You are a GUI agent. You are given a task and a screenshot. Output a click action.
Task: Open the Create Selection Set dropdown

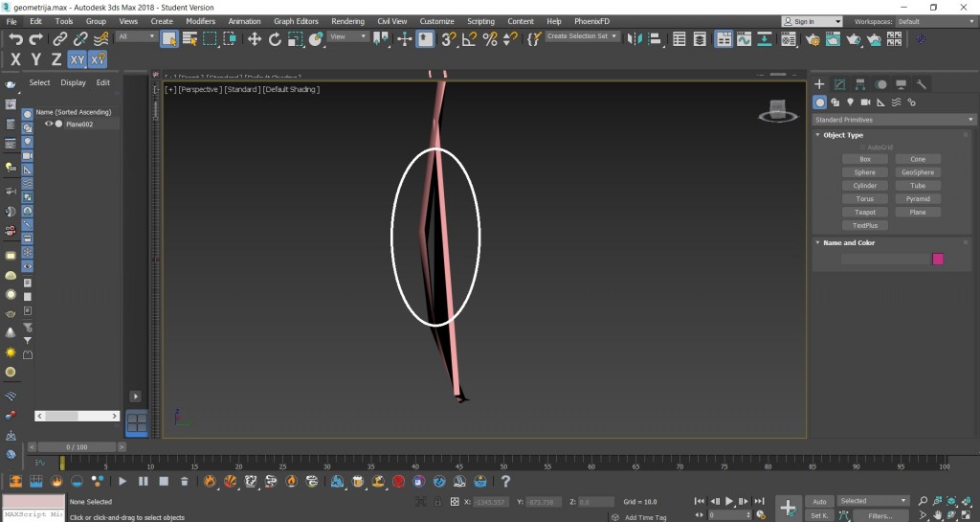[x=583, y=36]
